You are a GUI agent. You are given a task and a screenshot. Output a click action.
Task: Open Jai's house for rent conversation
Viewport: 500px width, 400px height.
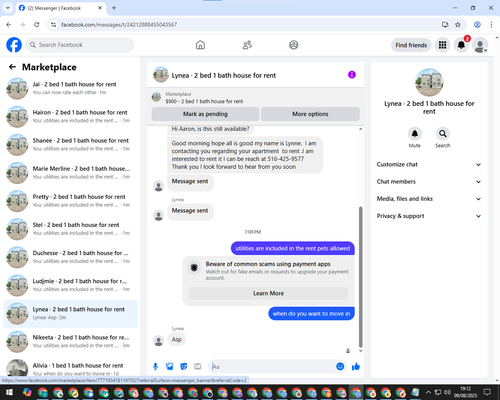coord(70,88)
